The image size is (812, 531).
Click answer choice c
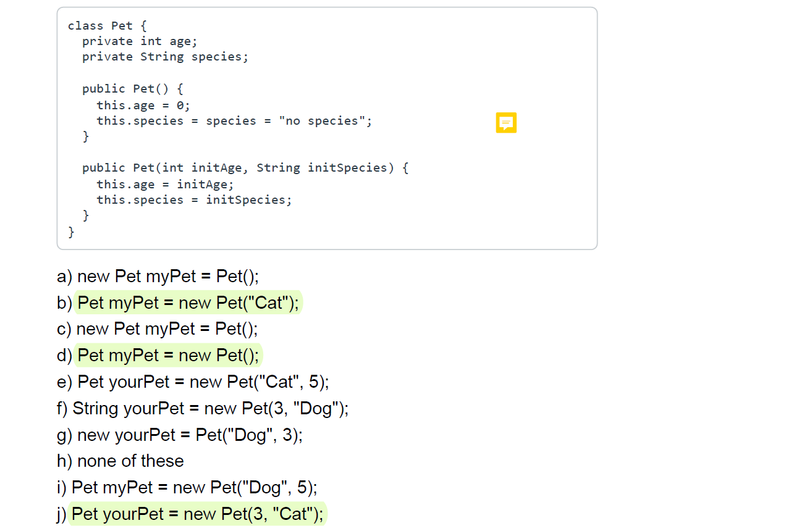[x=158, y=328]
